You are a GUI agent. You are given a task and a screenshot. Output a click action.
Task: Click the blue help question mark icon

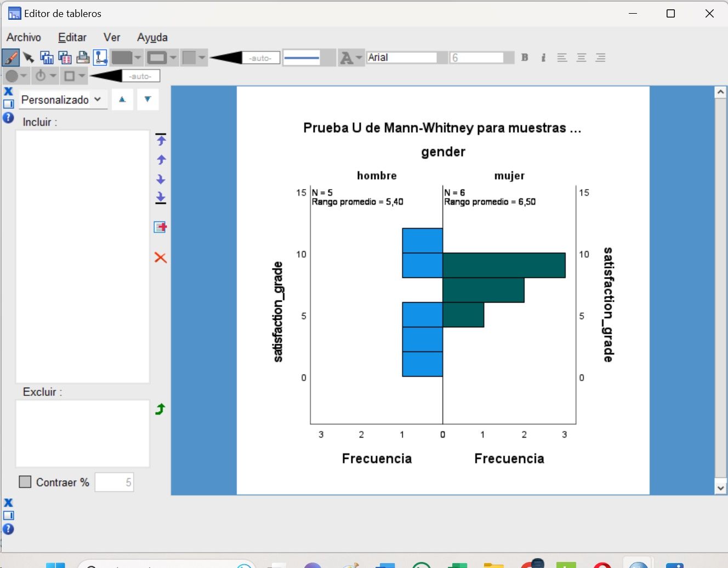click(9, 118)
